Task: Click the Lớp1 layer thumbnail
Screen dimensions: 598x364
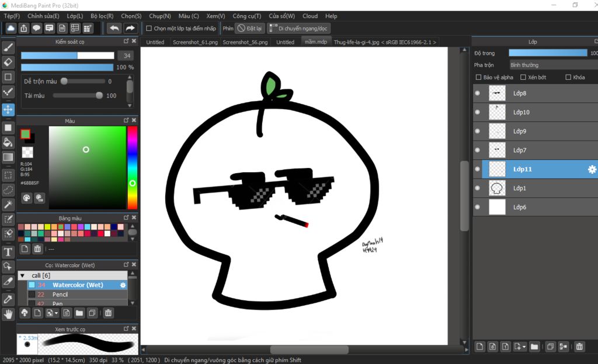Action: click(497, 188)
